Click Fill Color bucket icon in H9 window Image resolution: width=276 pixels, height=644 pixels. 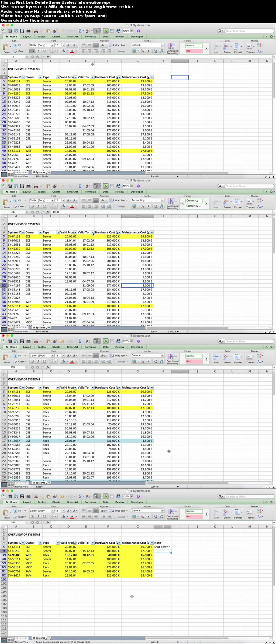[x=63, y=517]
